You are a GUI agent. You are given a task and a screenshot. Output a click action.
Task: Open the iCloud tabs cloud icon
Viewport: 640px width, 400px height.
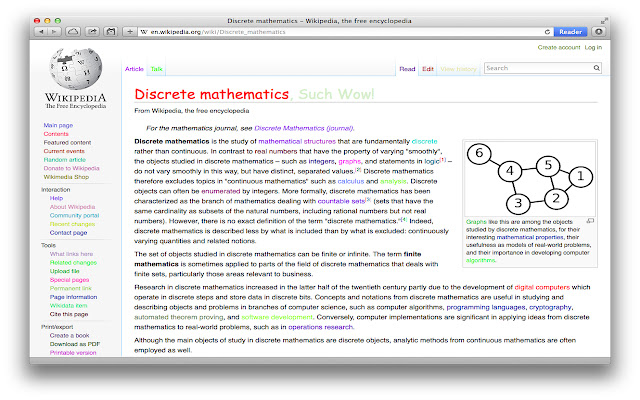coord(73,31)
